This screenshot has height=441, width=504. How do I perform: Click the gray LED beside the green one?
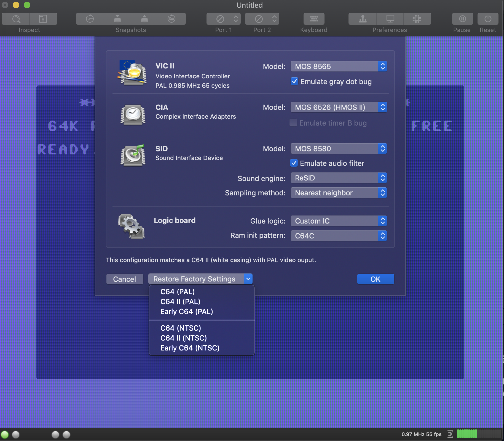tap(16, 435)
